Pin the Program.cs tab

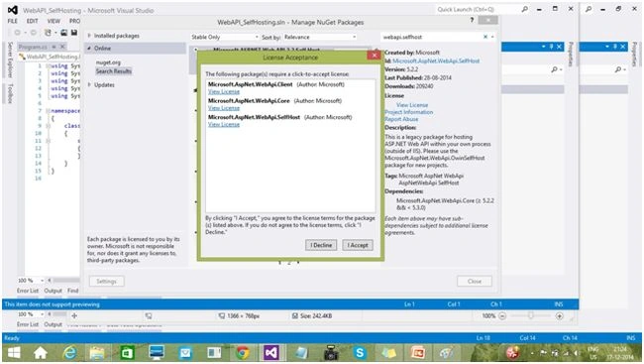54,47
